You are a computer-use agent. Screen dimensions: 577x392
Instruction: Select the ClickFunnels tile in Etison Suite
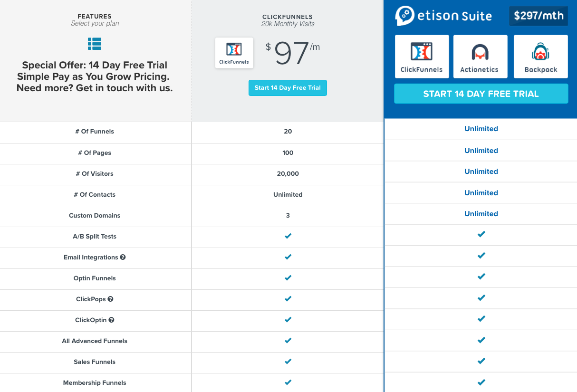(x=422, y=57)
